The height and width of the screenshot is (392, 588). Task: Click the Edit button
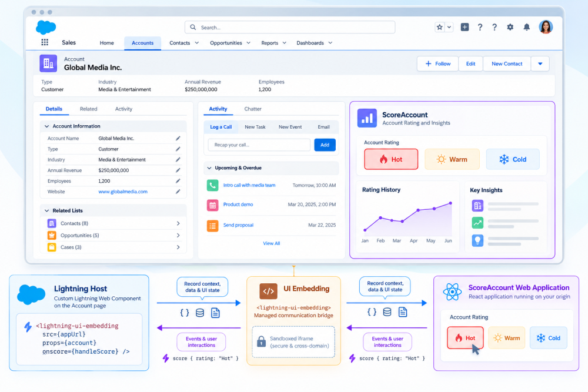click(470, 63)
